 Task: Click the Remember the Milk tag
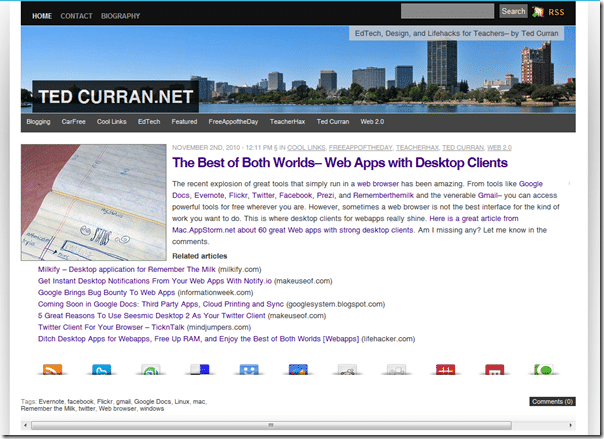point(48,409)
